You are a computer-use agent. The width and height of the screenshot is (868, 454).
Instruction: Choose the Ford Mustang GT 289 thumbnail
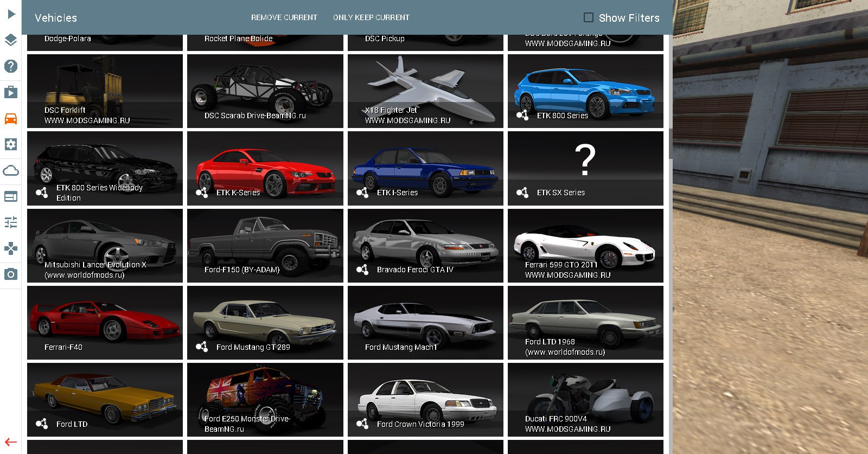265,323
